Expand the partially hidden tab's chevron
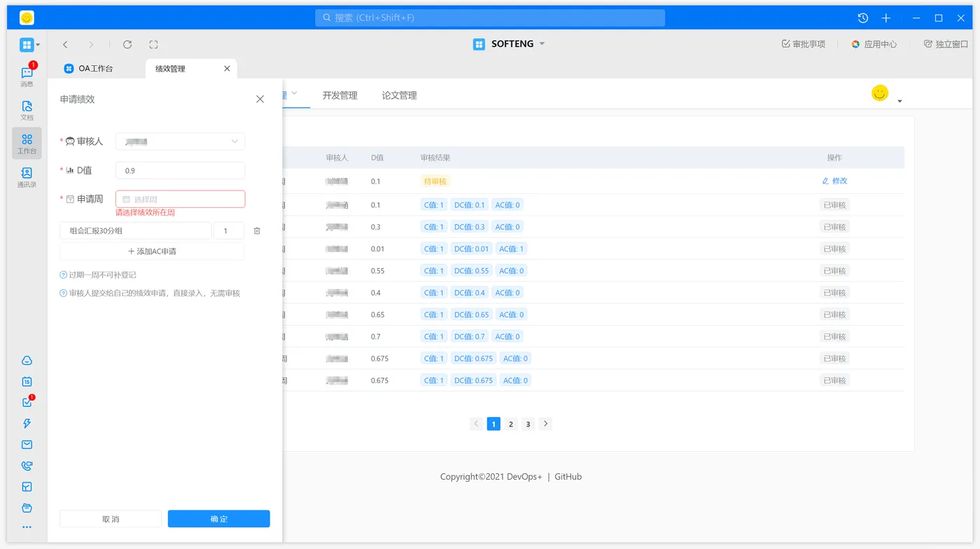The width and height of the screenshot is (980, 549). tap(294, 93)
